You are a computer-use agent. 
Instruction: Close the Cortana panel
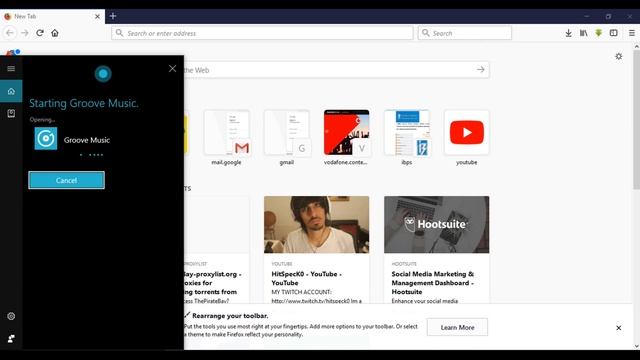click(172, 69)
